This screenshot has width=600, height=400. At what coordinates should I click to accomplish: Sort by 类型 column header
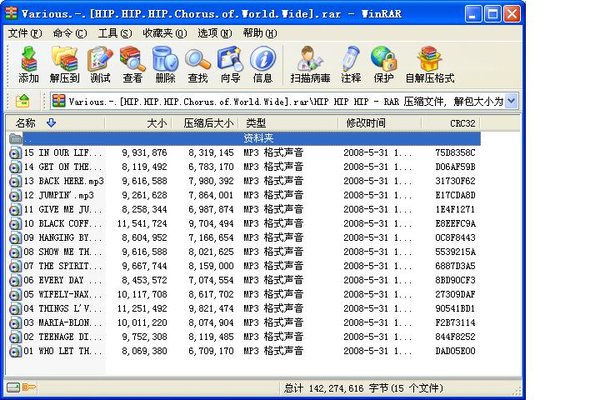pos(288,123)
